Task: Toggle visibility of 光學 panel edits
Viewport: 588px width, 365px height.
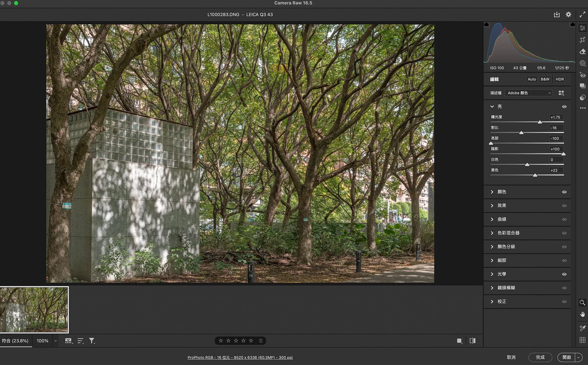Action: (x=564, y=274)
